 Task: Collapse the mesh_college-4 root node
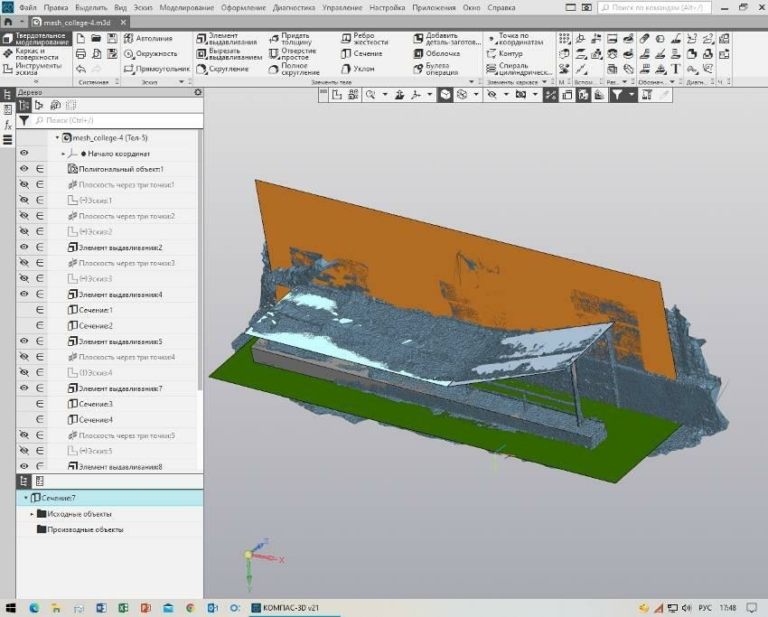(x=57, y=138)
